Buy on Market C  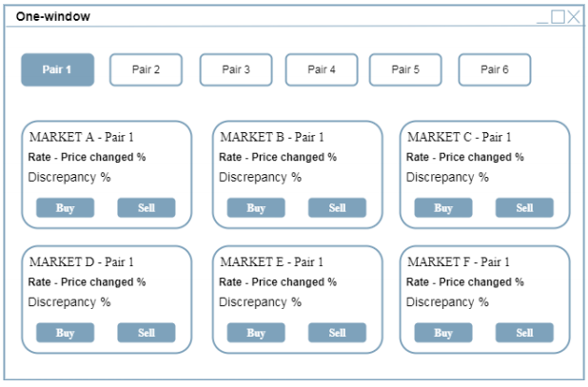click(x=443, y=208)
